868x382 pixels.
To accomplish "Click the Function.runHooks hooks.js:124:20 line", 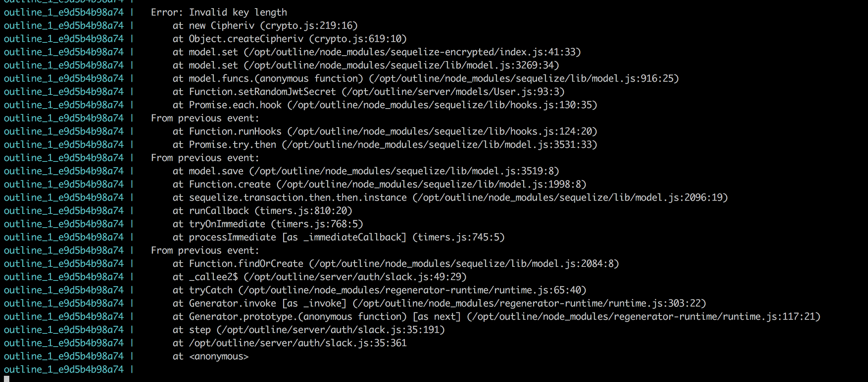I will 385,131.
